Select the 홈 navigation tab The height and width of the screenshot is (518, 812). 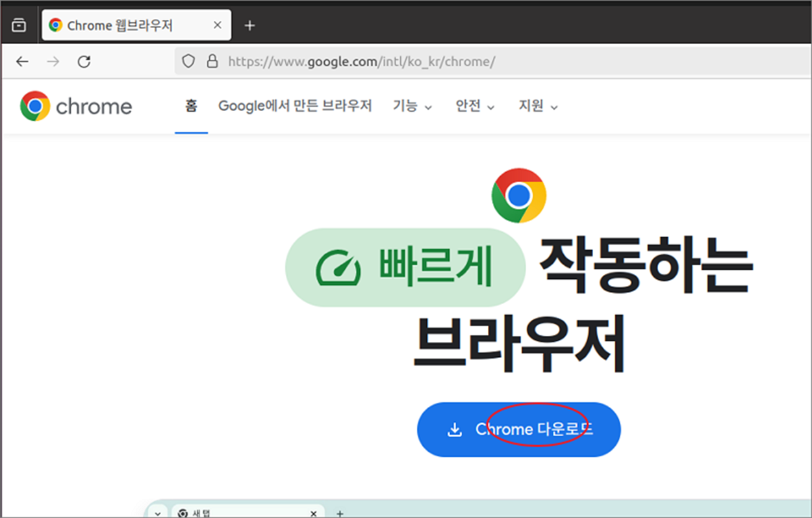click(x=191, y=106)
